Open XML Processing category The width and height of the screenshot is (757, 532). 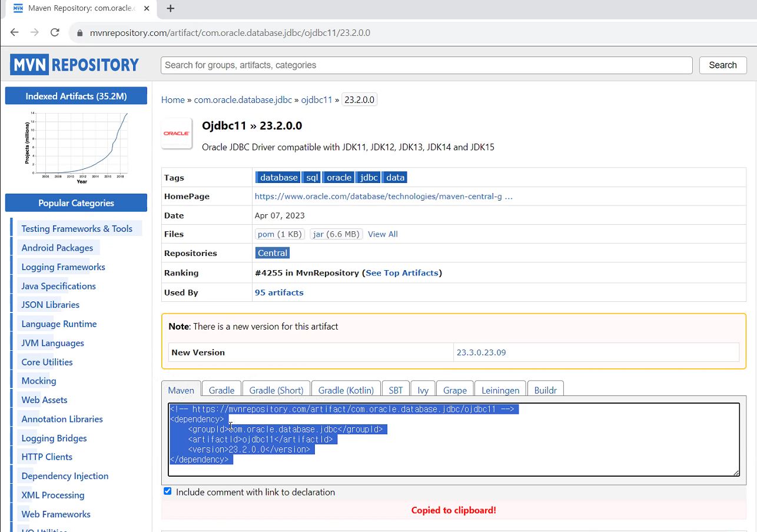click(53, 495)
